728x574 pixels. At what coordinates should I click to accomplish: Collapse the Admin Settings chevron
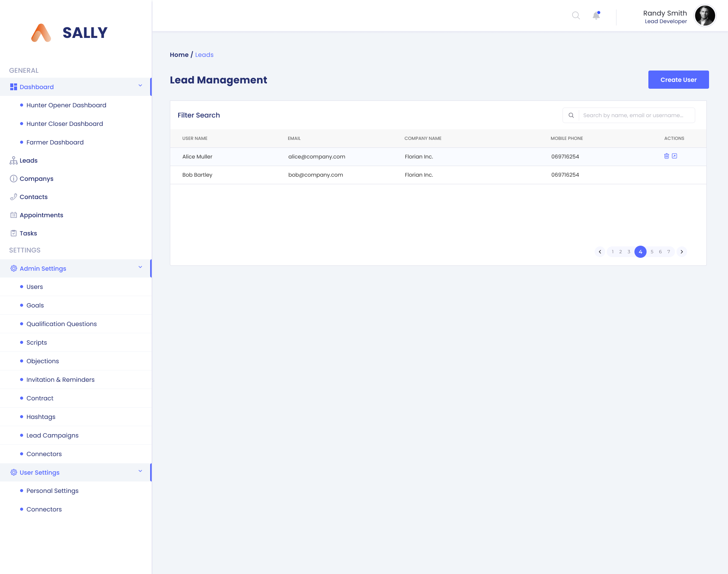pyautogui.click(x=140, y=267)
